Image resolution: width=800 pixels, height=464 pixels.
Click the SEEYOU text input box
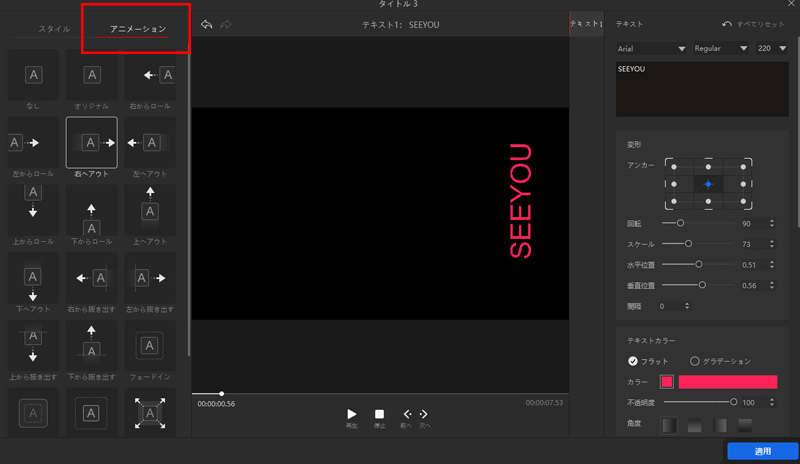point(702,89)
